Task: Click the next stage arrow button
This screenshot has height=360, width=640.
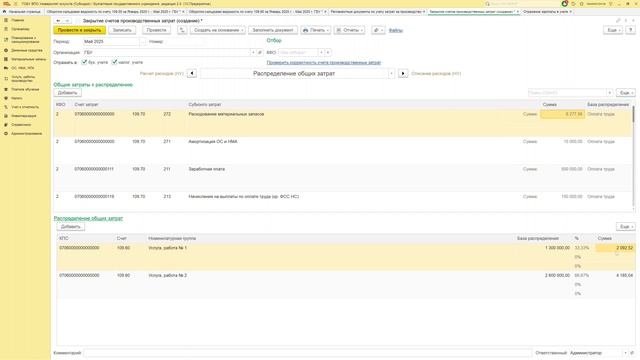Action: (x=403, y=73)
